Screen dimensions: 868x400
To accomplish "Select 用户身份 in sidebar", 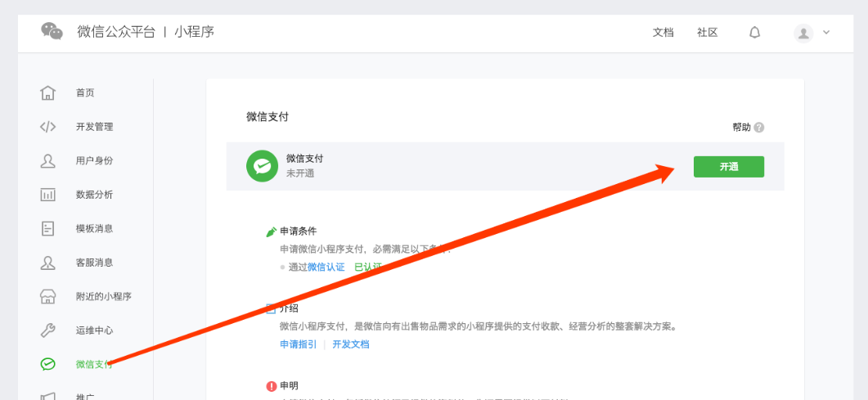I will (95, 160).
